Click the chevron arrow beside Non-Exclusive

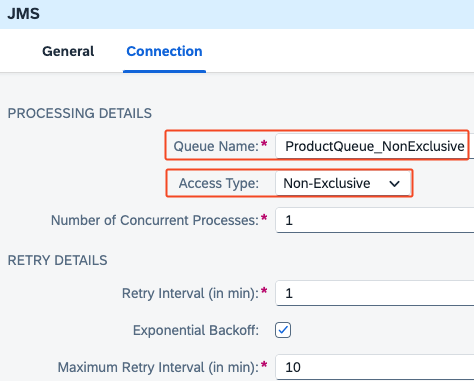pos(394,184)
